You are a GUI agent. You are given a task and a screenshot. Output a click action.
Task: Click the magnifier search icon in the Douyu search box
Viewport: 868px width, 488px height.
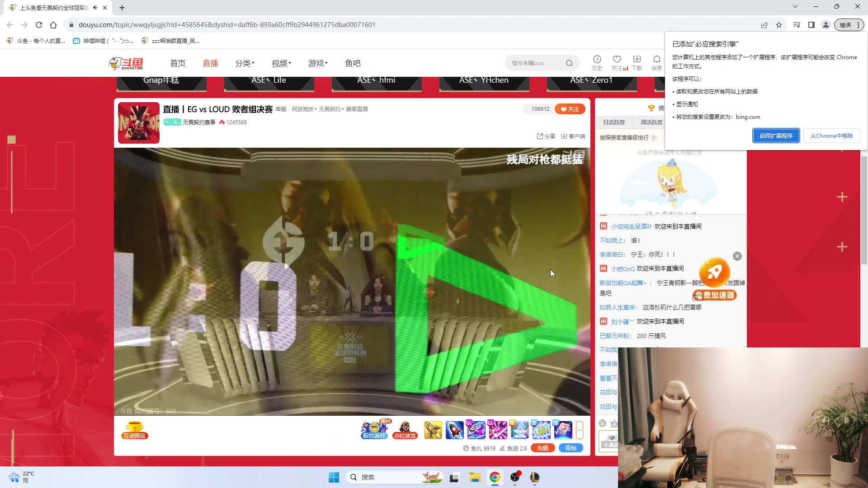[x=569, y=63]
